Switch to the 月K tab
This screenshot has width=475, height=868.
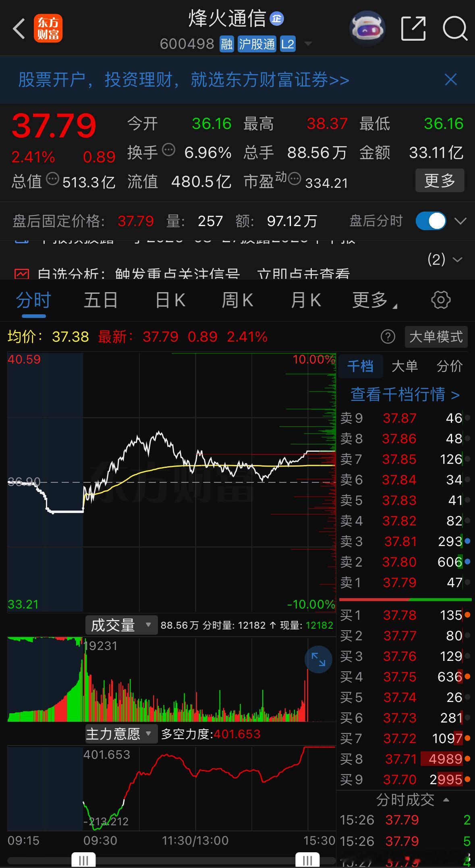point(305,300)
